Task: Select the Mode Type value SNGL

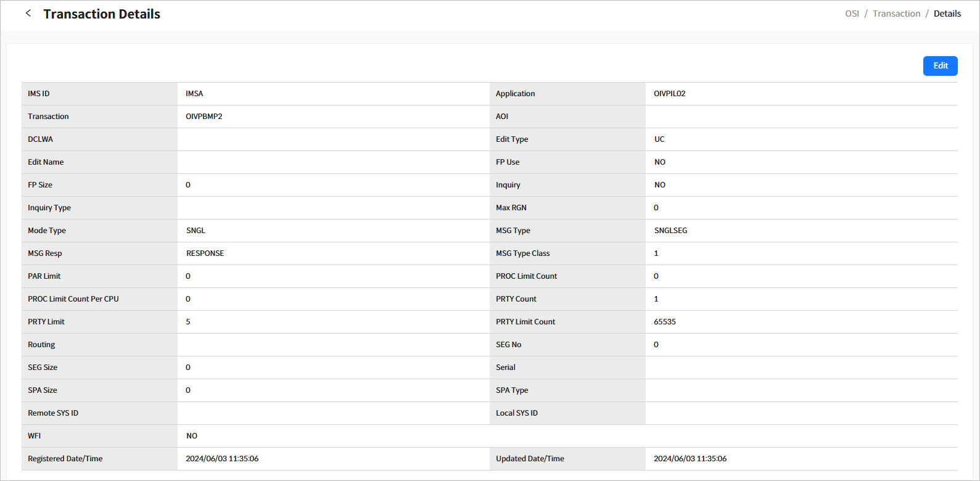Action: tap(196, 231)
